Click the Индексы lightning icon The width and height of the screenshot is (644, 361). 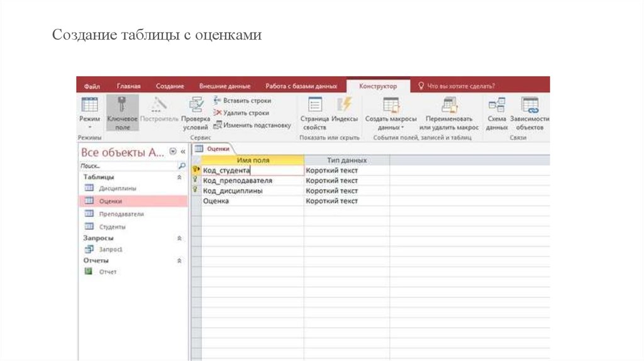click(x=345, y=104)
